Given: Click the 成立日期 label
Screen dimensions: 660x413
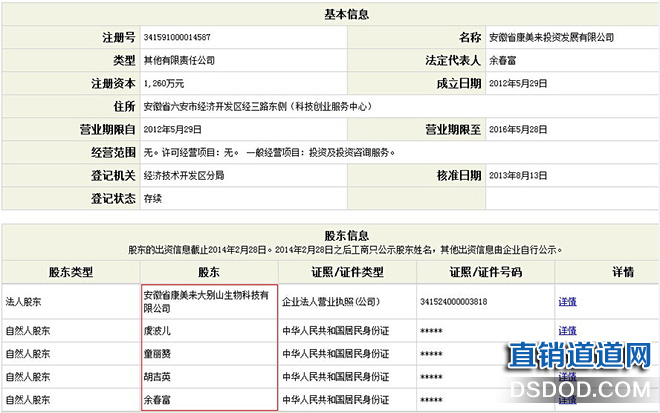Looking at the screenshot, I should click(459, 83).
